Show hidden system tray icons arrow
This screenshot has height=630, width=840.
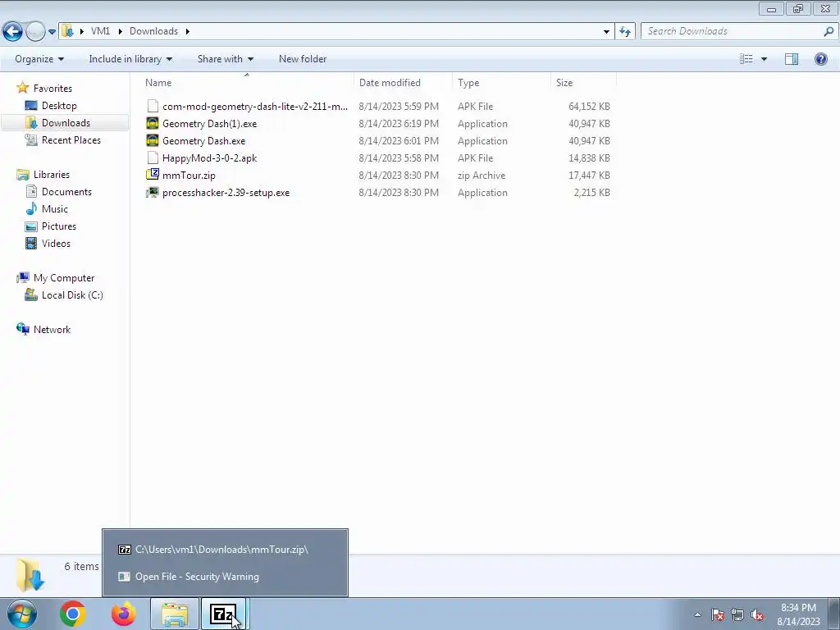697,614
